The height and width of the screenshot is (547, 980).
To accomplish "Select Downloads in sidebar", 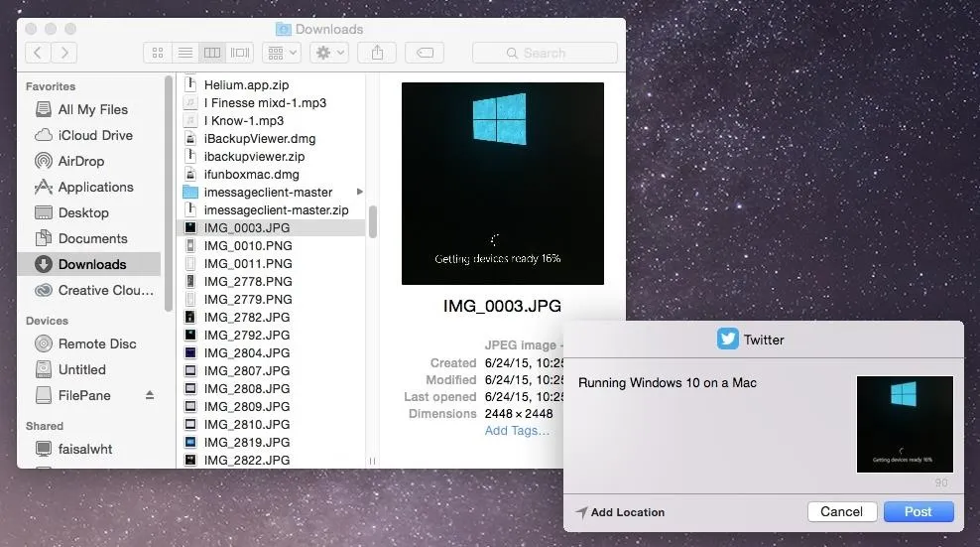I will (x=89, y=264).
